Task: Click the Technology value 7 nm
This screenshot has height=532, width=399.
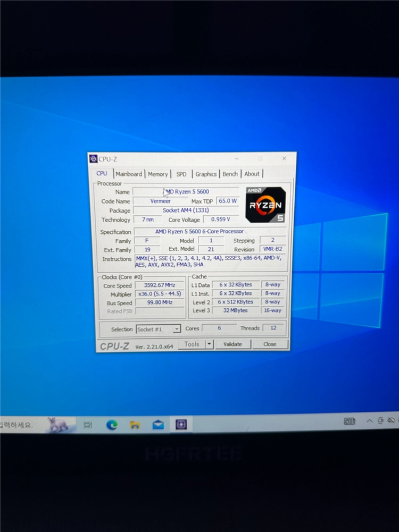Action: pos(147,219)
